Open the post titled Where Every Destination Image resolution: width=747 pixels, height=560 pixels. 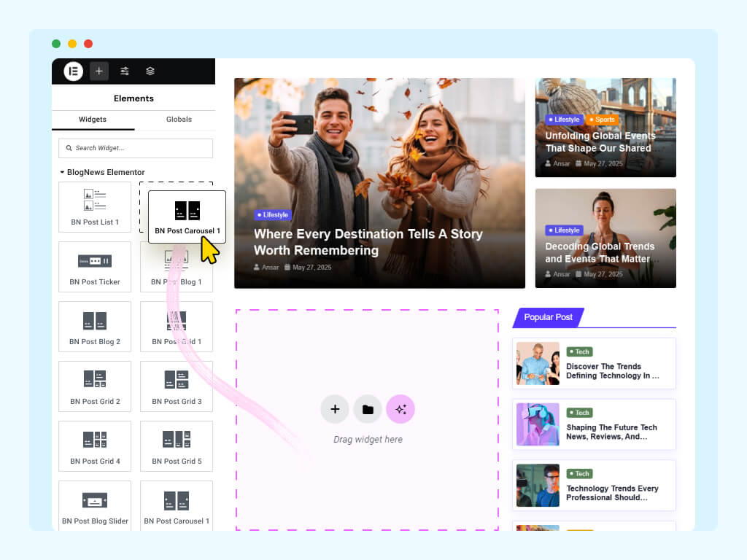pyautogui.click(x=368, y=242)
